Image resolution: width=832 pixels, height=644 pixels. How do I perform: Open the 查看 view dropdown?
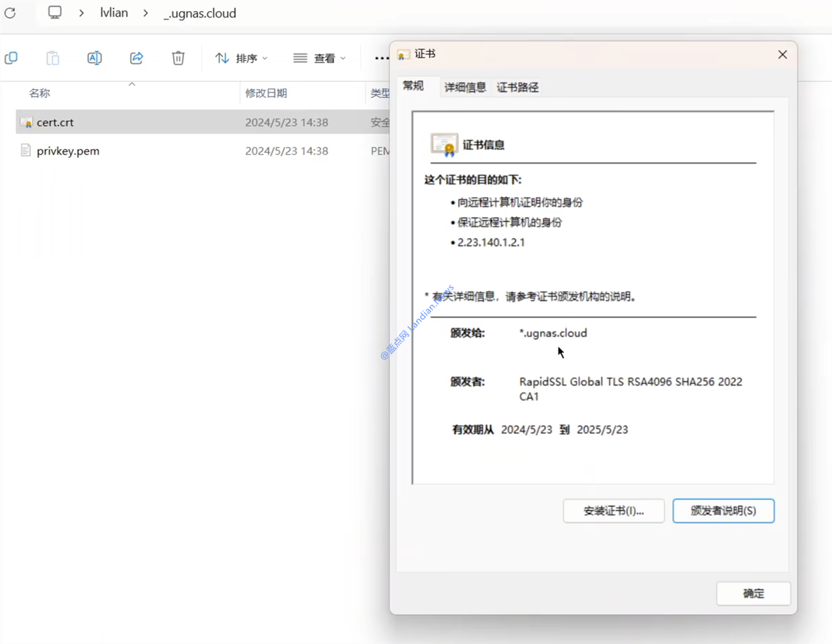click(319, 58)
